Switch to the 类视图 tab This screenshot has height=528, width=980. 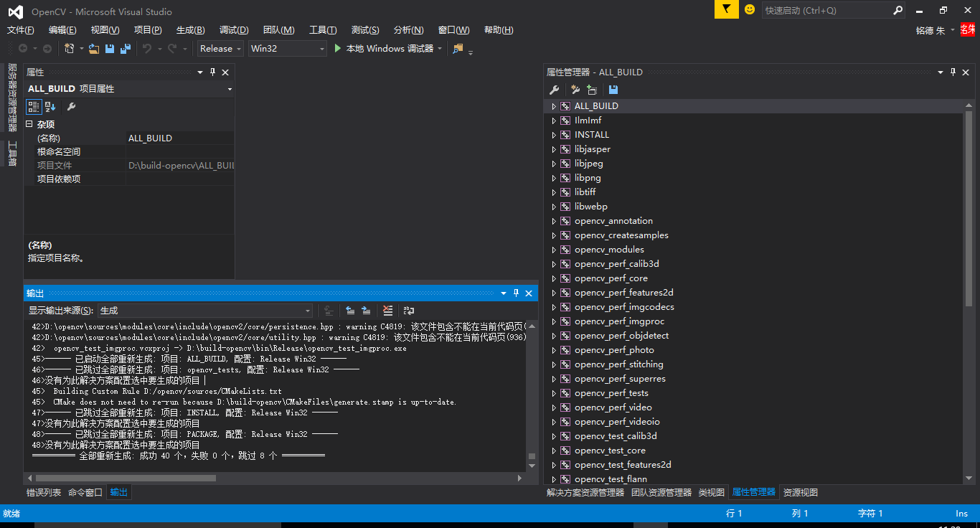712,493
